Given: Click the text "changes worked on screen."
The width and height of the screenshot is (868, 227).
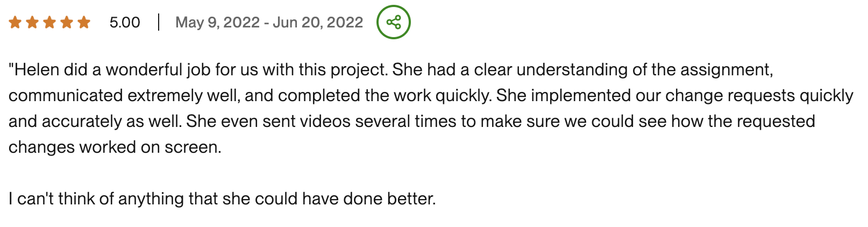Looking at the screenshot, I should 115,147.
